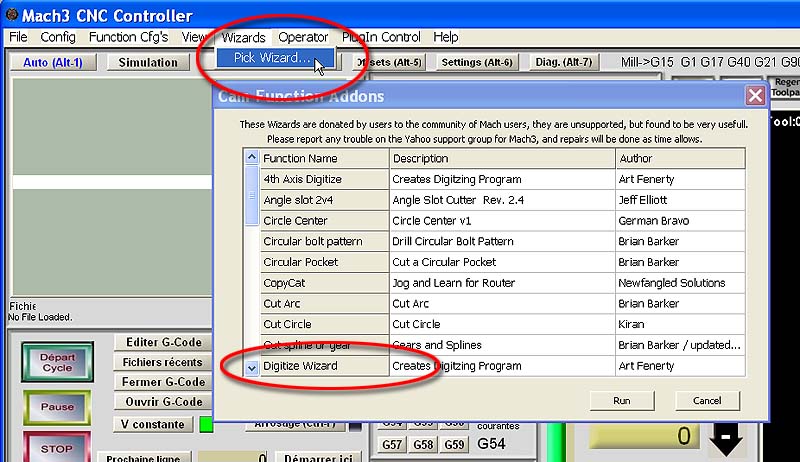
Task: Click the wizard list scrollbar thumb
Action: point(252,195)
